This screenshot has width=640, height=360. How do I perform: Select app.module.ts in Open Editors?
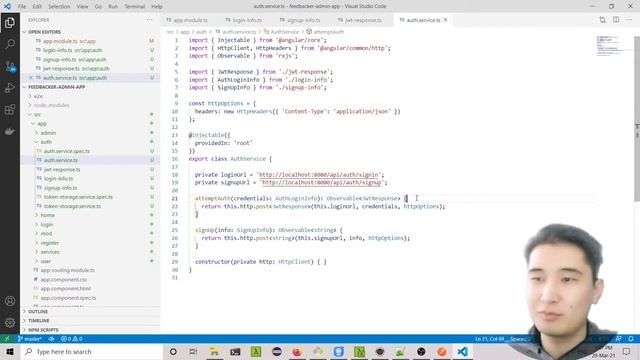pyautogui.click(x=69, y=41)
